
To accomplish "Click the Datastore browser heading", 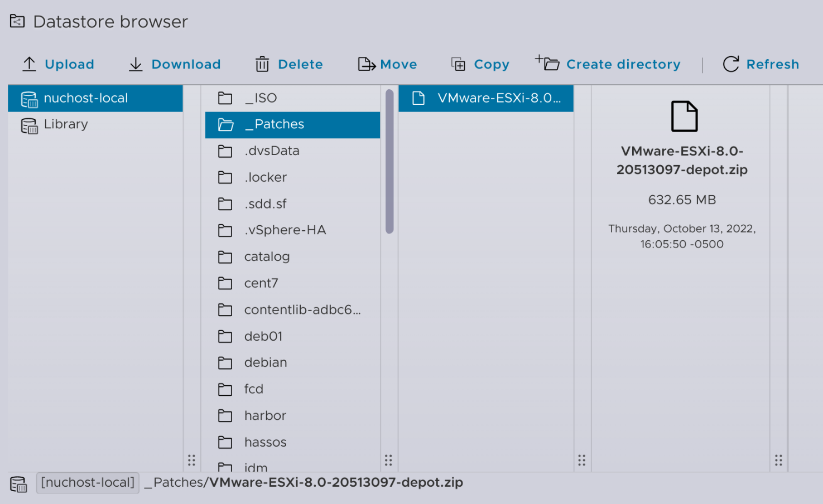I will (x=110, y=22).
